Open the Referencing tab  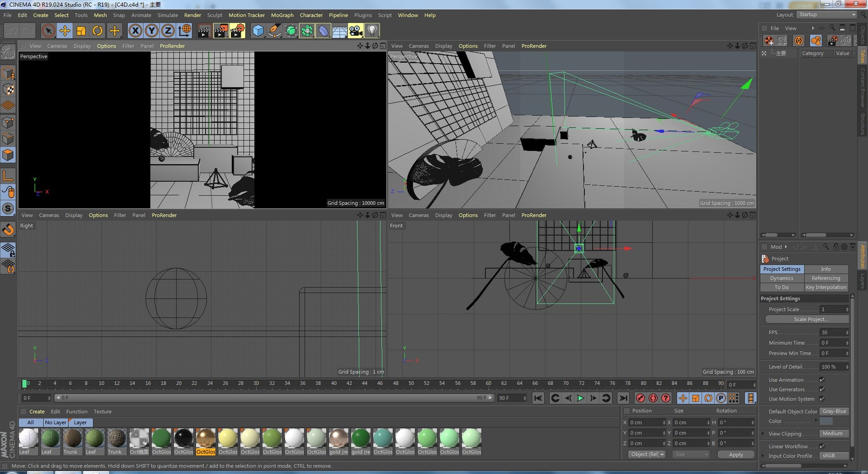(x=826, y=278)
